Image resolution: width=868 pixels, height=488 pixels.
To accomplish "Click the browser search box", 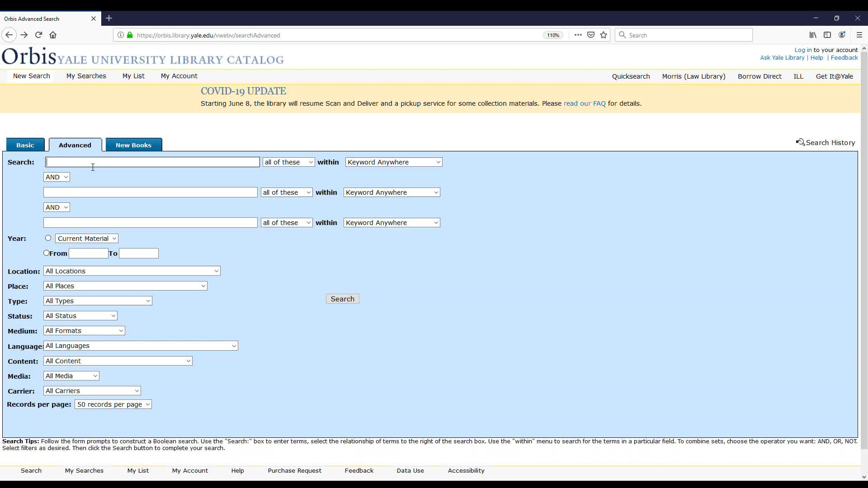I will point(684,35).
